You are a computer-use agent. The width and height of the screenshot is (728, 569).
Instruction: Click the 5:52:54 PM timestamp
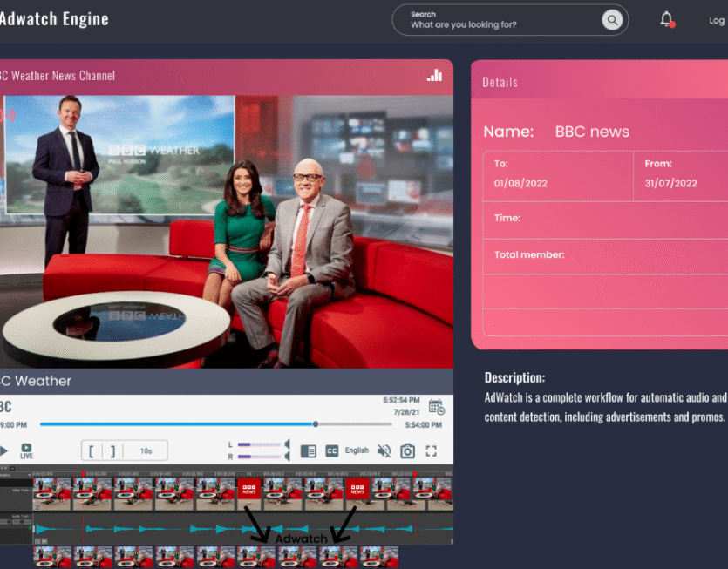coord(401,400)
